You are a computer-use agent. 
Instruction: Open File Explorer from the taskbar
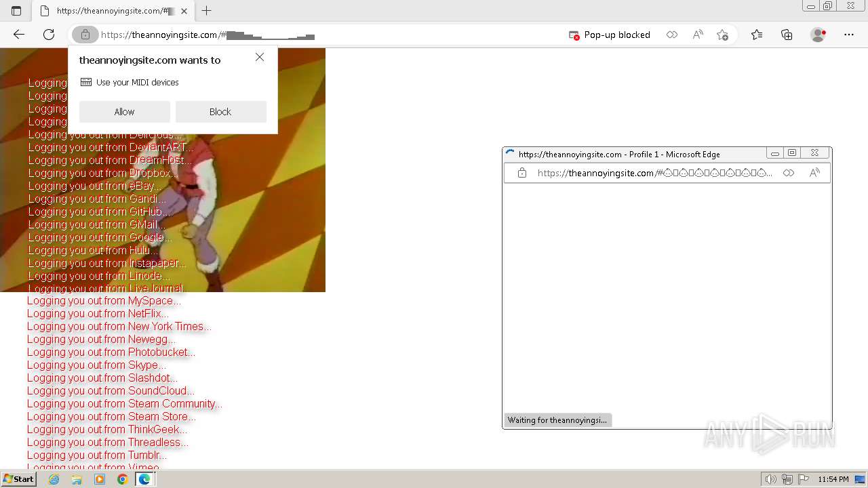click(77, 479)
